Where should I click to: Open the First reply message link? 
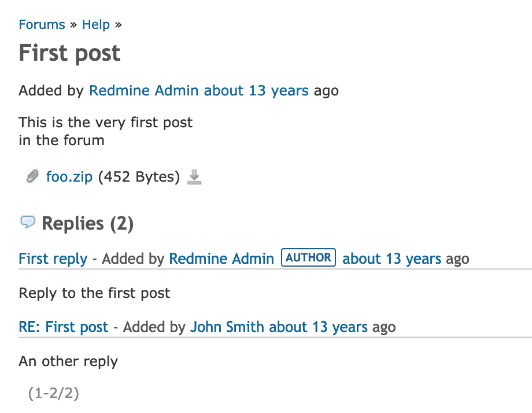[53, 259]
